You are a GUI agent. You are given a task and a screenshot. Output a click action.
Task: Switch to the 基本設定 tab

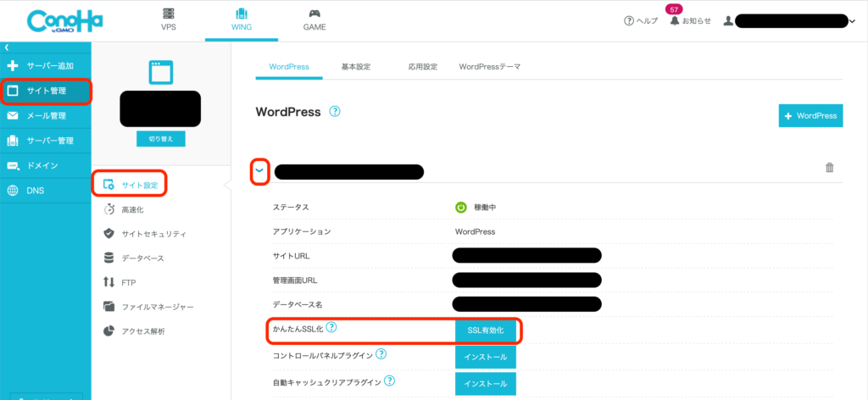355,67
